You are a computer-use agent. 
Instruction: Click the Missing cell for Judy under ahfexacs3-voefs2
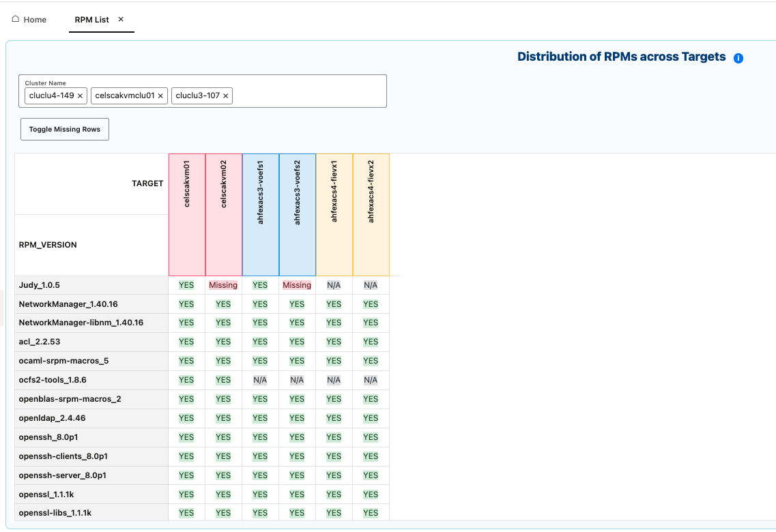(297, 284)
